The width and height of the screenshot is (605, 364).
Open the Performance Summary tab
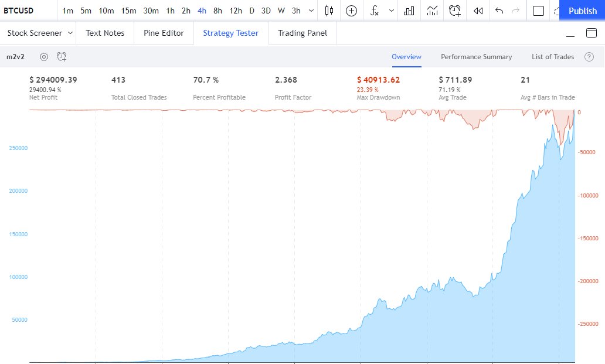click(476, 57)
